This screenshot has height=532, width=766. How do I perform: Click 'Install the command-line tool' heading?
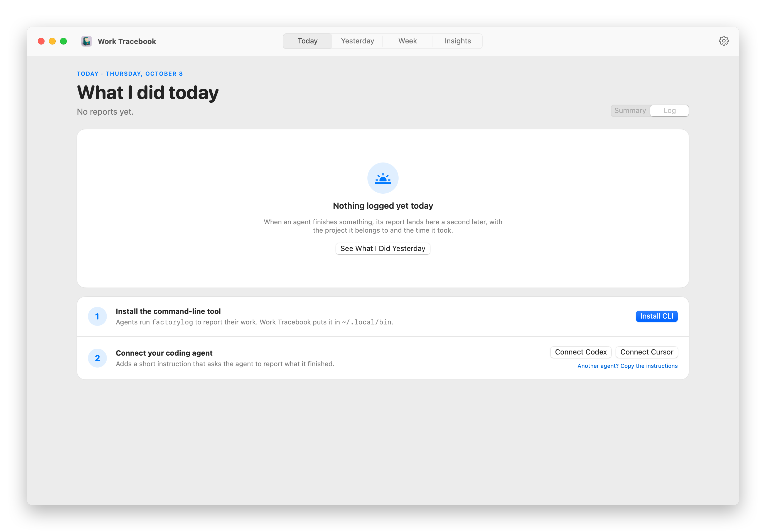tap(168, 311)
